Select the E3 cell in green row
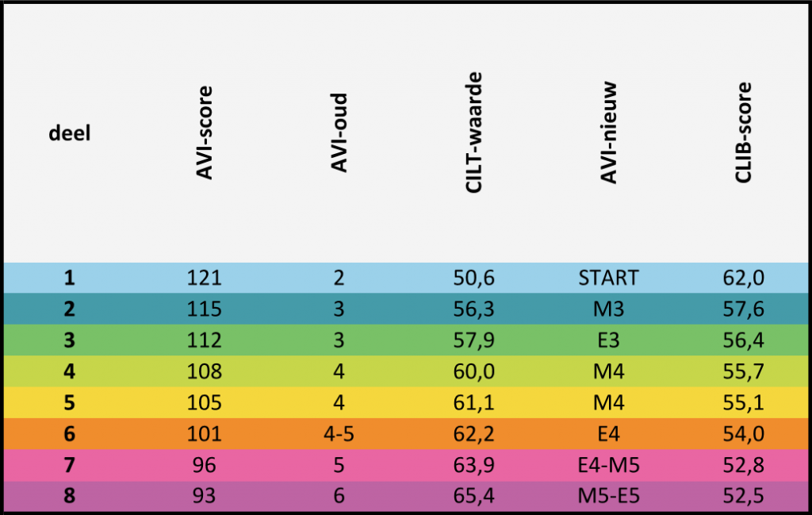This screenshot has width=812, height=515. pyautogui.click(x=609, y=340)
